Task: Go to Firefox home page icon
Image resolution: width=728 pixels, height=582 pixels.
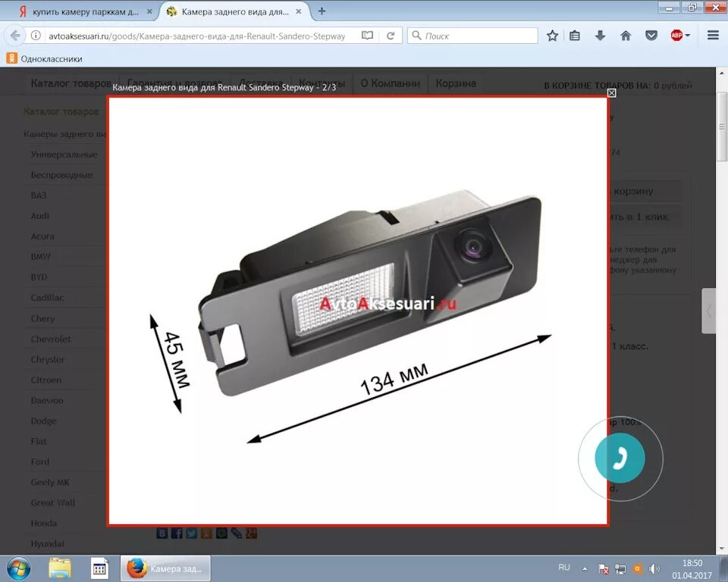Action: (x=626, y=36)
